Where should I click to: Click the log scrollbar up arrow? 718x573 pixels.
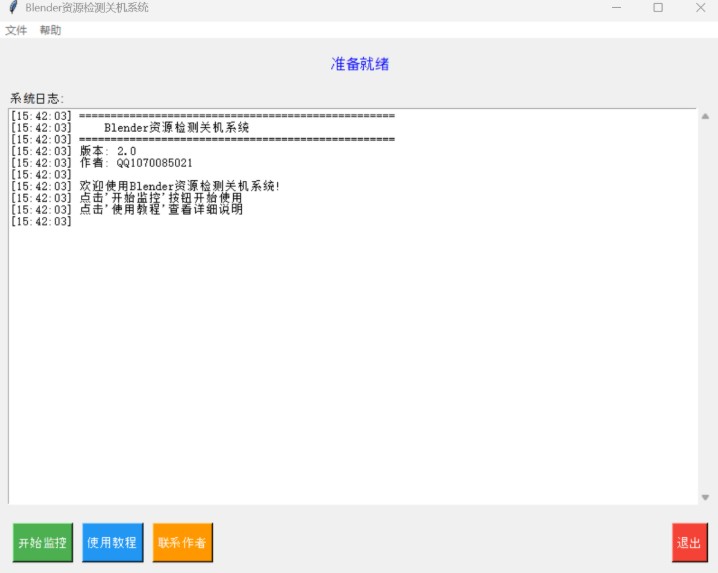[706, 116]
